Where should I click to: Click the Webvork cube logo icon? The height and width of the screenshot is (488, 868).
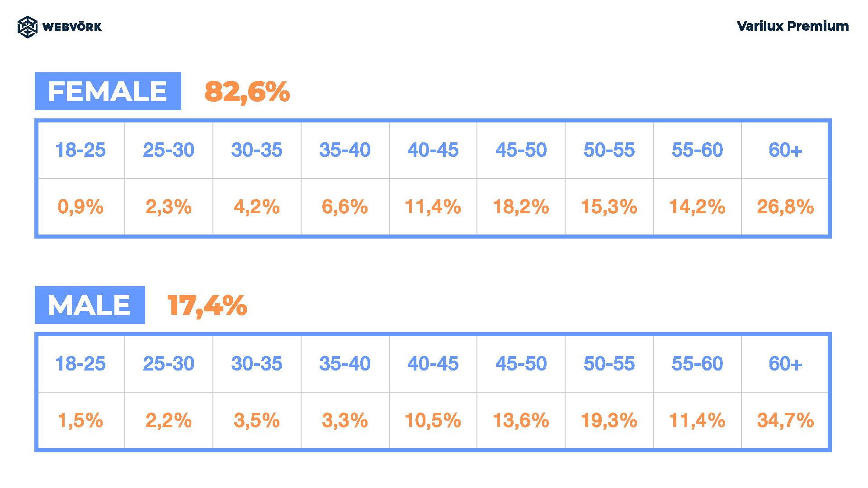click(x=27, y=27)
